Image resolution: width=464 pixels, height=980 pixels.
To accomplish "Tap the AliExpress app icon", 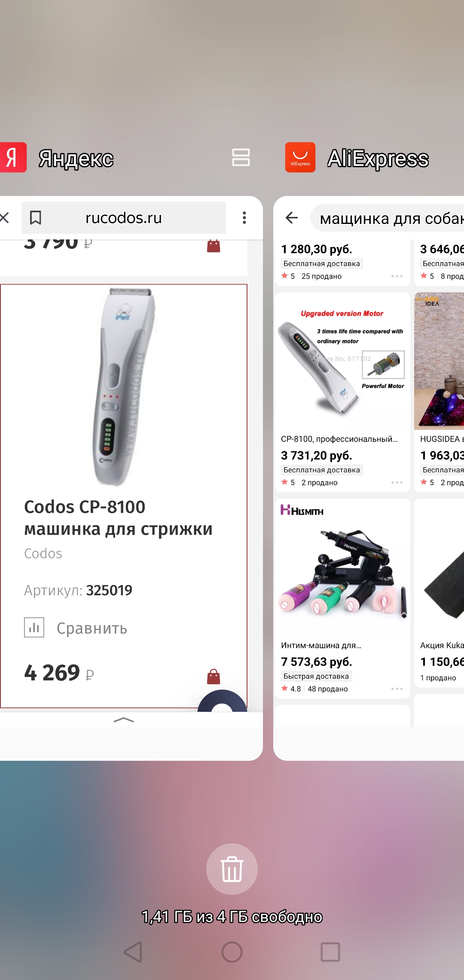I will tap(300, 157).
